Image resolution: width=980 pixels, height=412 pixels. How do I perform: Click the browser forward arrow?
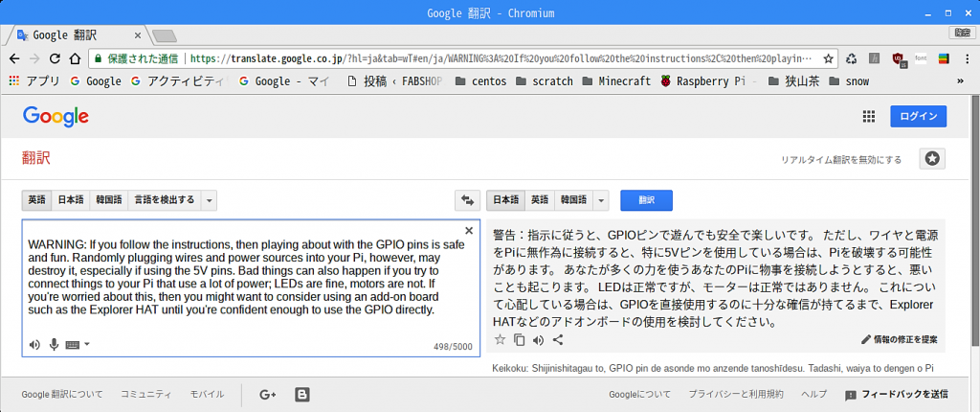pos(34,58)
